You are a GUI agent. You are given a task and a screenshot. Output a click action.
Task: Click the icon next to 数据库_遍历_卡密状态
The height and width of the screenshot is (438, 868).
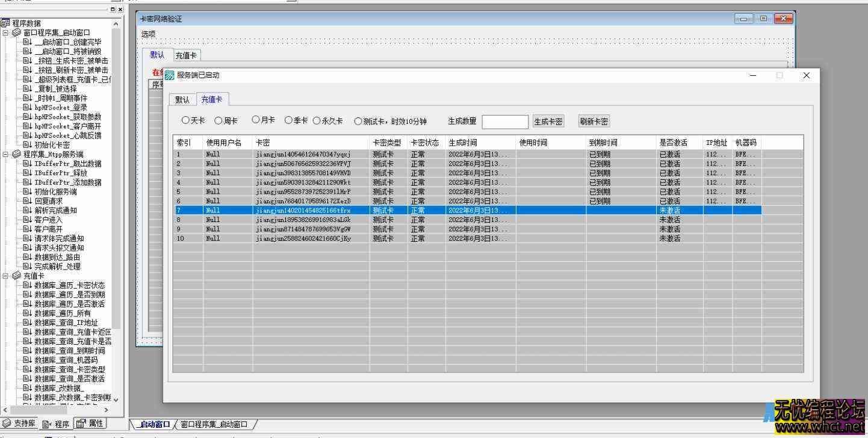[26, 285]
